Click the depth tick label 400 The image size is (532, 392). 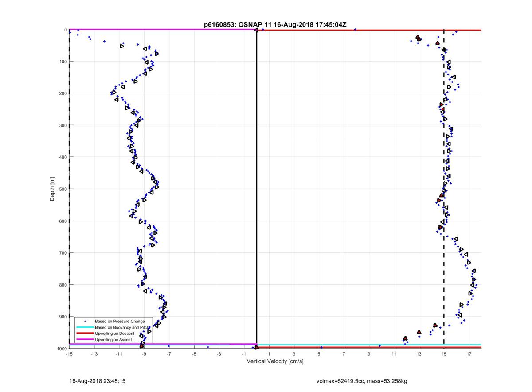63,157
